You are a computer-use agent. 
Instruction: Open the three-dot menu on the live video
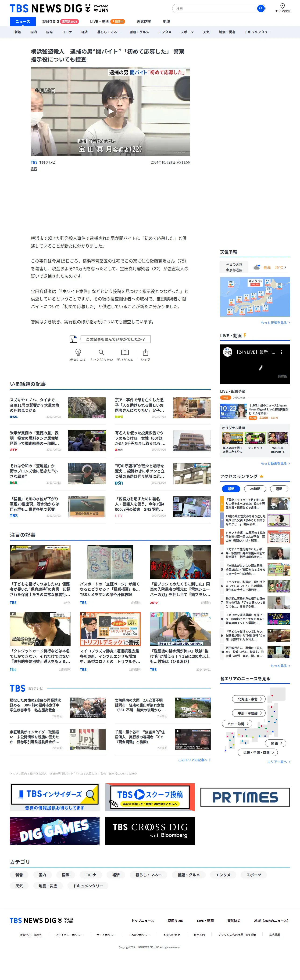tap(281, 352)
